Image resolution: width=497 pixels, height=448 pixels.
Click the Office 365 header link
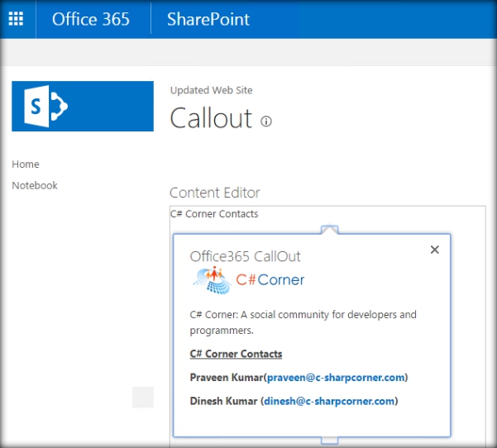pos(91,19)
